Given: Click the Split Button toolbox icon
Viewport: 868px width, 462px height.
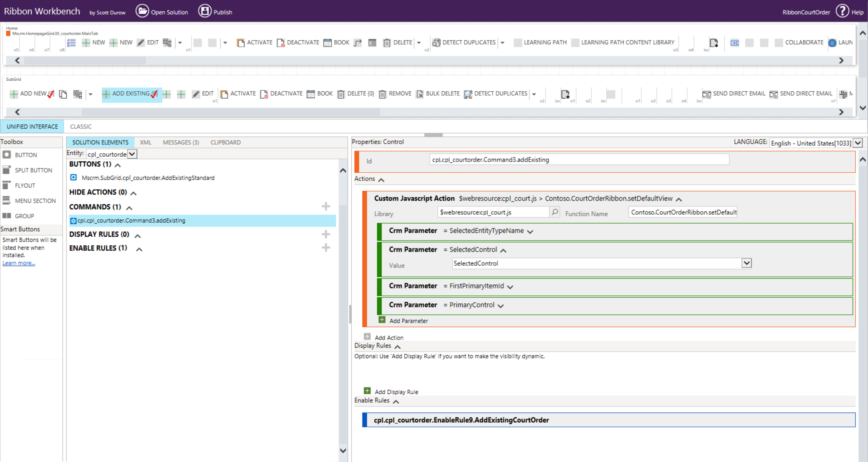Looking at the screenshot, I should (7, 170).
